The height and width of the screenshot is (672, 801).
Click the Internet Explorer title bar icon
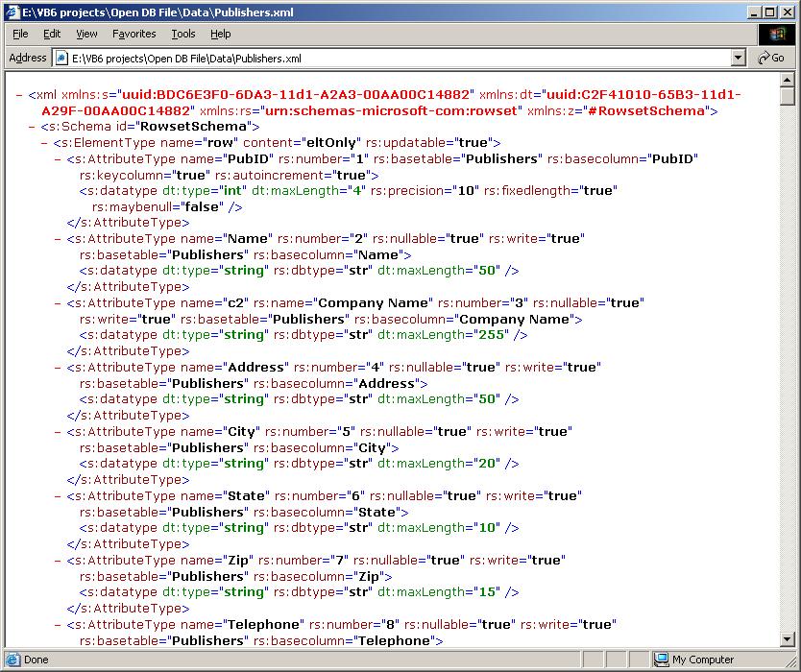12,12
